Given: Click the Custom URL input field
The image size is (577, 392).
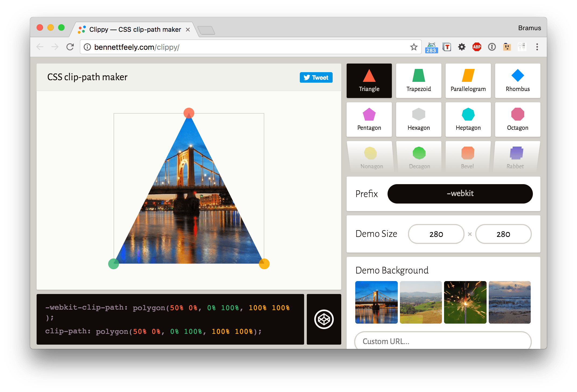Looking at the screenshot, I should (x=443, y=341).
